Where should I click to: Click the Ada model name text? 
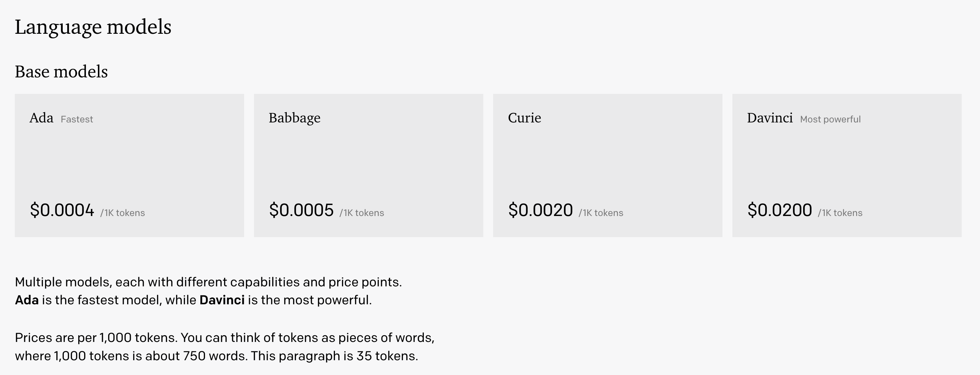click(41, 118)
